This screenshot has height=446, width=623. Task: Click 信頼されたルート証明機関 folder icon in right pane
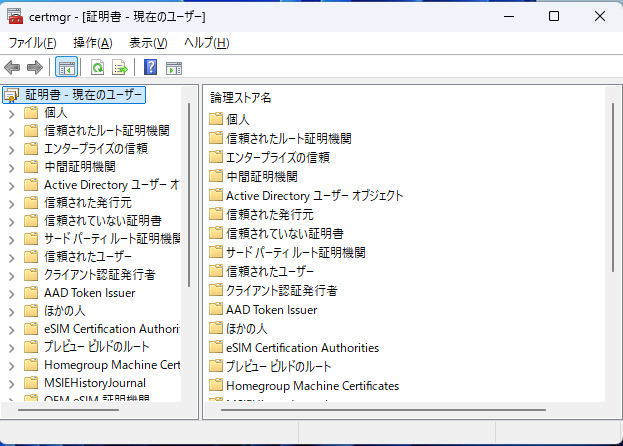(216, 138)
